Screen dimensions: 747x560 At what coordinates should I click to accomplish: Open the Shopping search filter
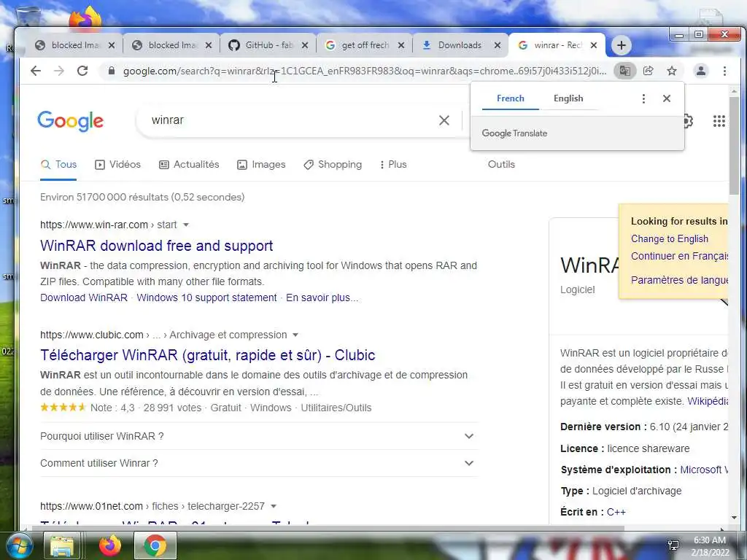[x=333, y=164]
